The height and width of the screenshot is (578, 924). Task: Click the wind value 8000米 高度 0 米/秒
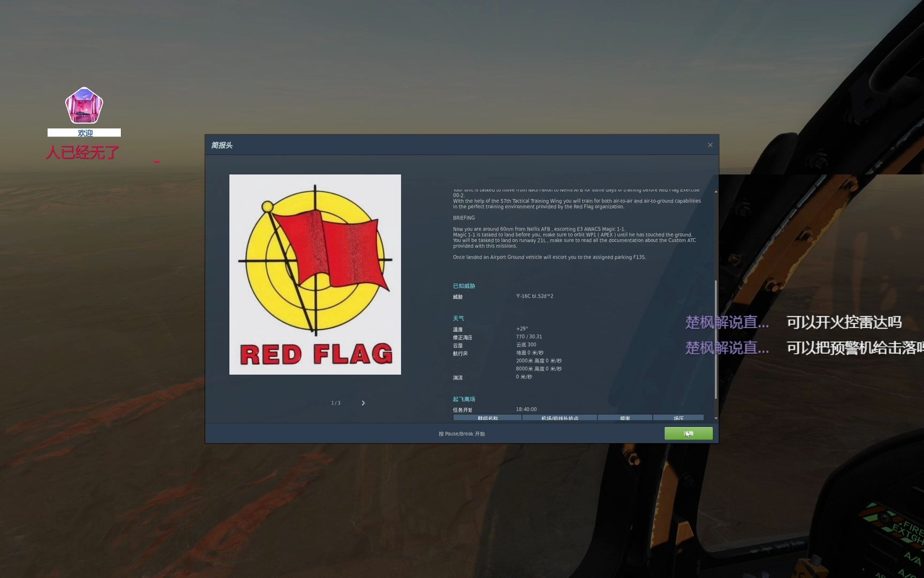pos(539,369)
